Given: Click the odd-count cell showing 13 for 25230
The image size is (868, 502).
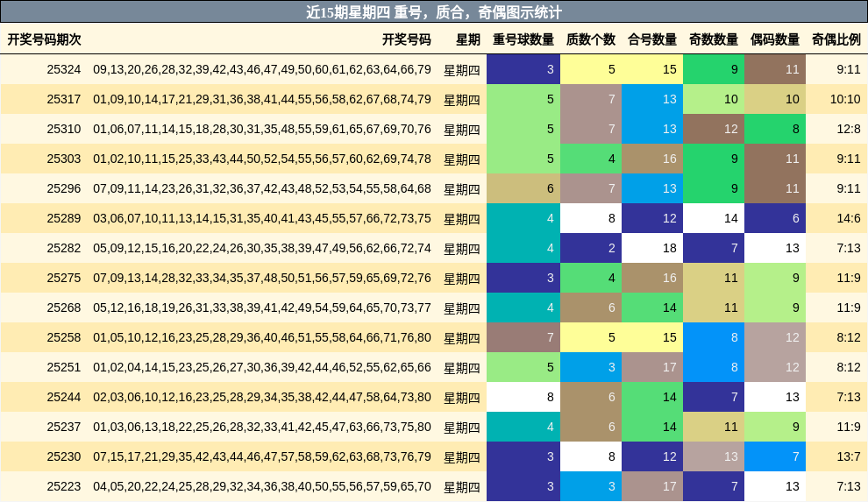Looking at the screenshot, I should [x=714, y=457].
